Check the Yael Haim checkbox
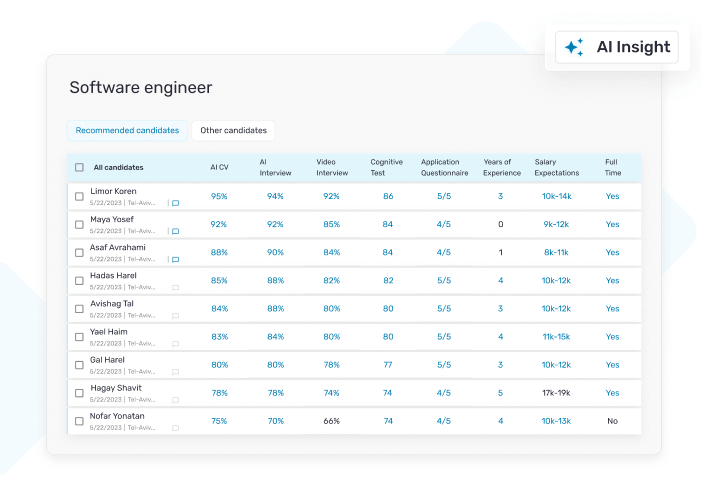702x477 pixels. click(x=79, y=337)
